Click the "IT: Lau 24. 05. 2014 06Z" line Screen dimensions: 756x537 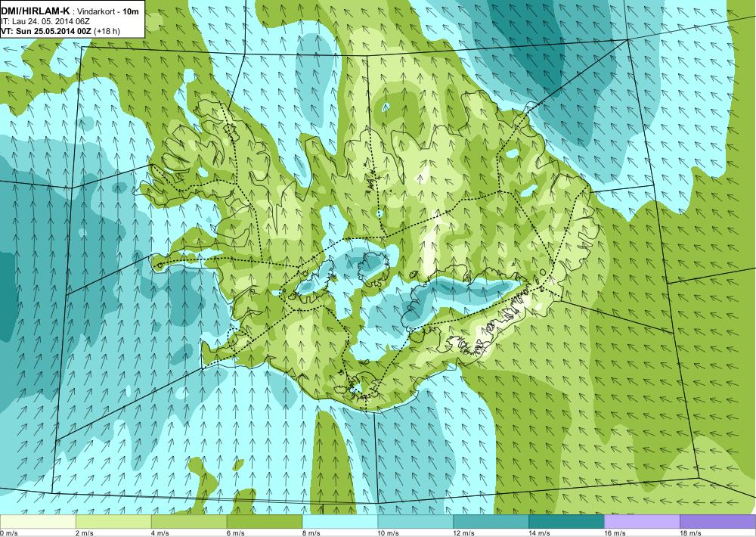pos(45,21)
